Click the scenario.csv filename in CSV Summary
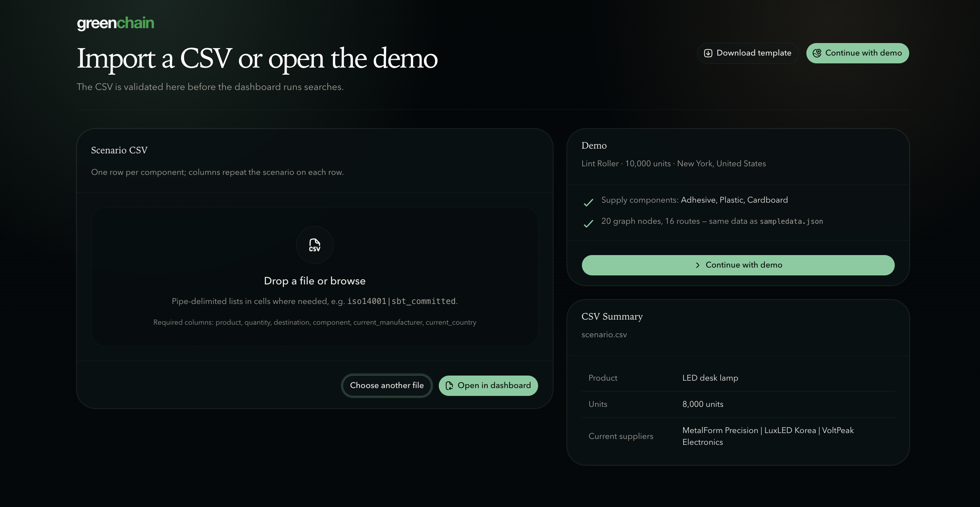Viewport: 980px width, 507px height. click(x=604, y=335)
